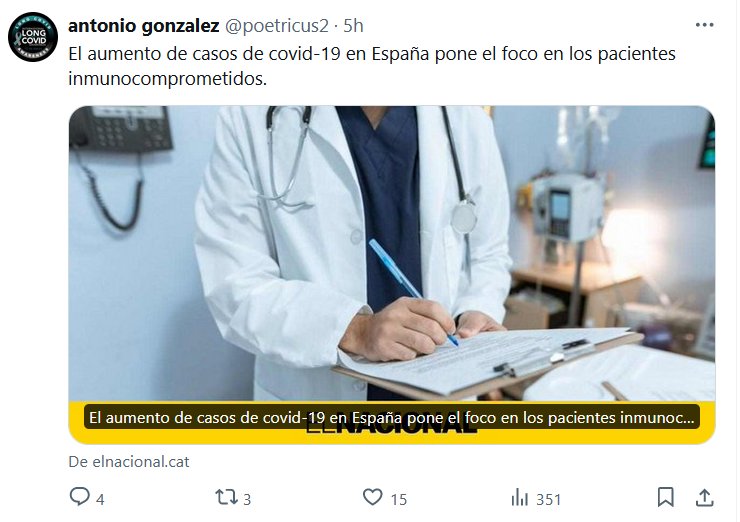Click the share upload icon
The height and width of the screenshot is (522, 740).
coord(704,497)
